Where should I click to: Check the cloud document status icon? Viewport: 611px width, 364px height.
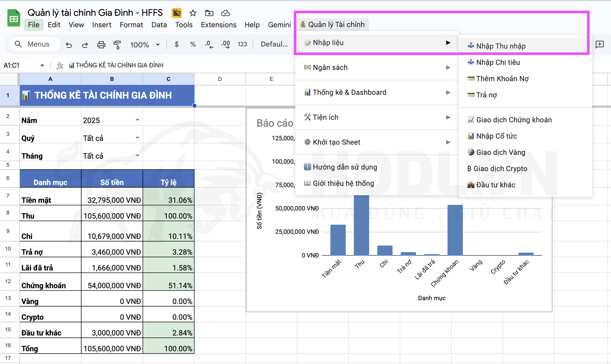click(x=225, y=13)
